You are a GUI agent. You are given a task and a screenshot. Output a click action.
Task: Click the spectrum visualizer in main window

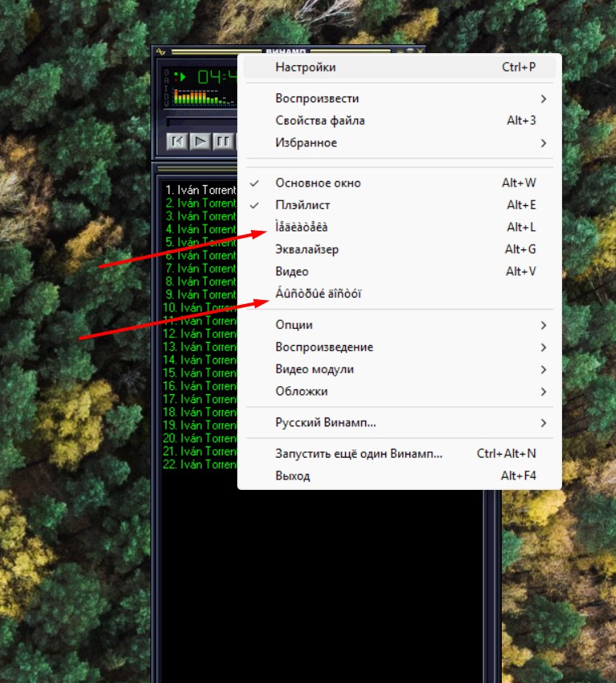pyautogui.click(x=204, y=97)
